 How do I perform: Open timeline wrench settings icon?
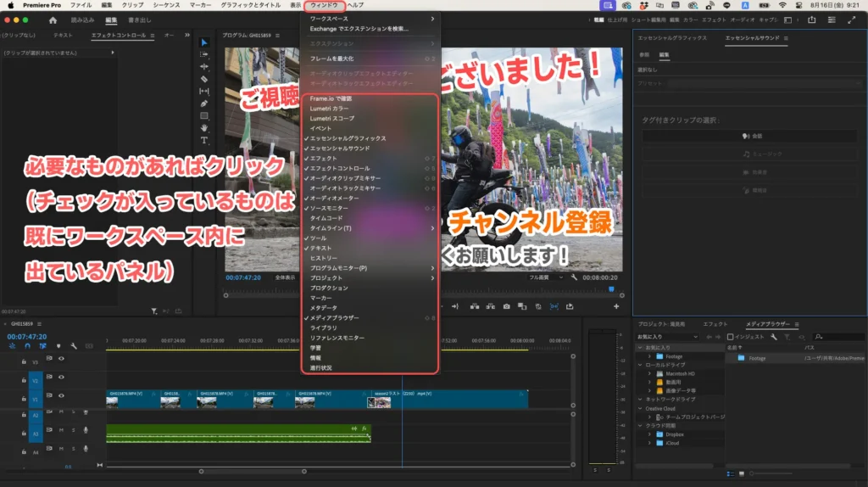74,345
